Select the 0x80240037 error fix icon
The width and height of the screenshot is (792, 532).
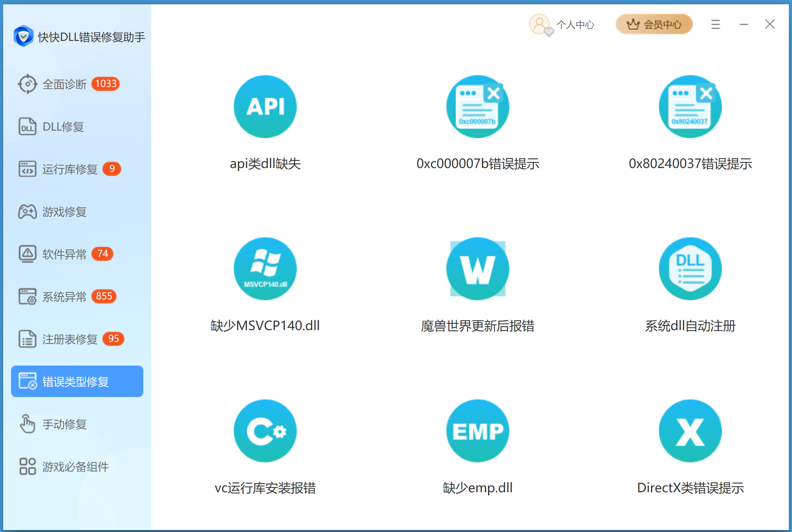click(x=690, y=107)
